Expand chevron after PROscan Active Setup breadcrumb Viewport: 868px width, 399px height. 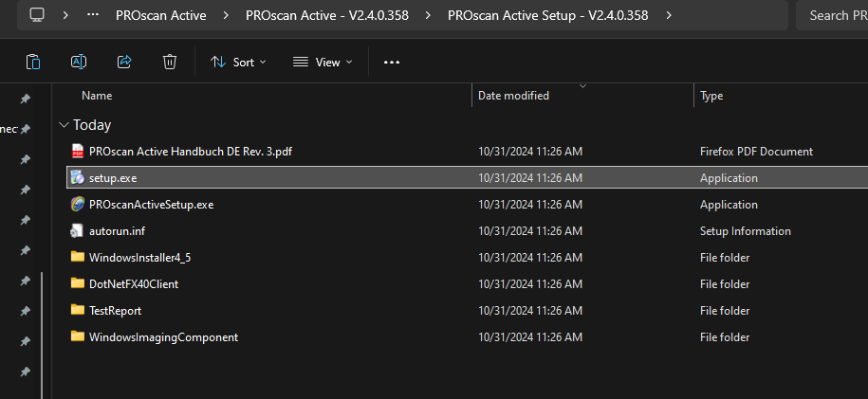point(670,15)
